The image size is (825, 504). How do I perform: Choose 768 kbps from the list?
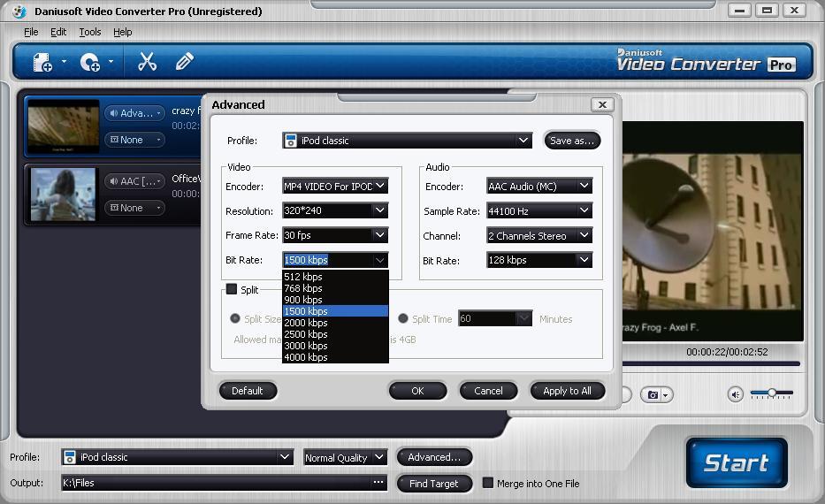pyautogui.click(x=335, y=288)
